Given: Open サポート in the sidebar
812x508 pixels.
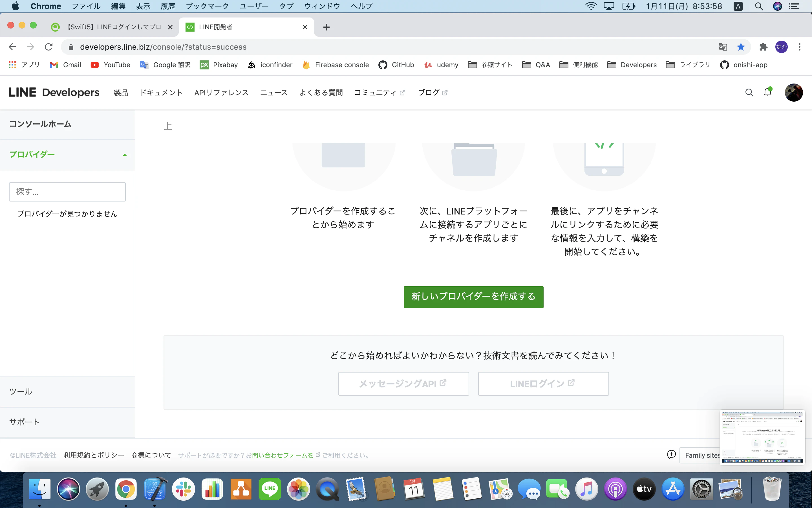Looking at the screenshot, I should coord(67,422).
